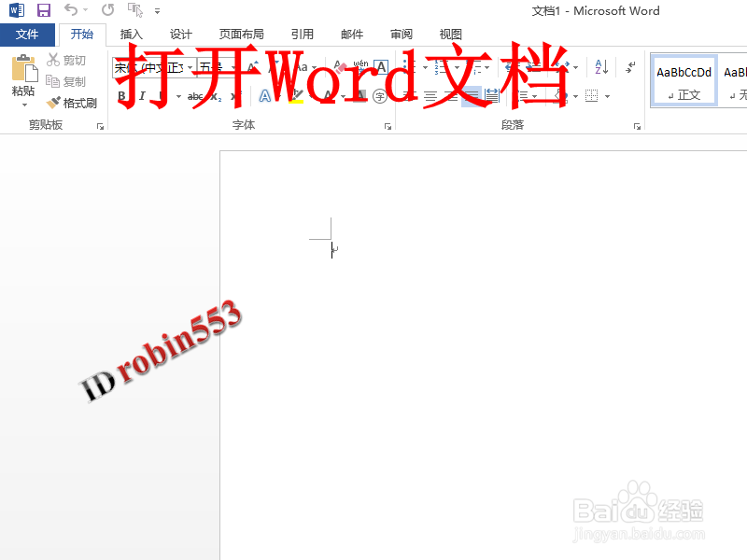Screen dimensions: 747x560
Task: Click the align left icon
Action: [x=410, y=96]
